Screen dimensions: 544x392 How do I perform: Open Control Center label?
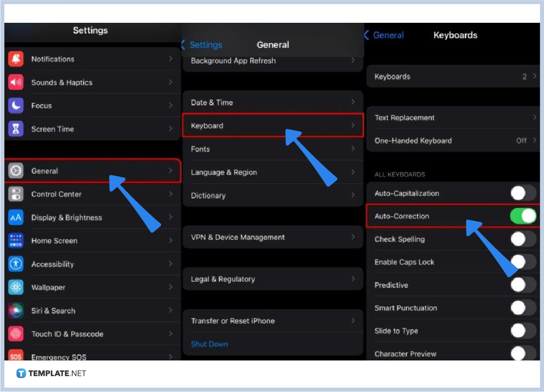tap(56, 194)
